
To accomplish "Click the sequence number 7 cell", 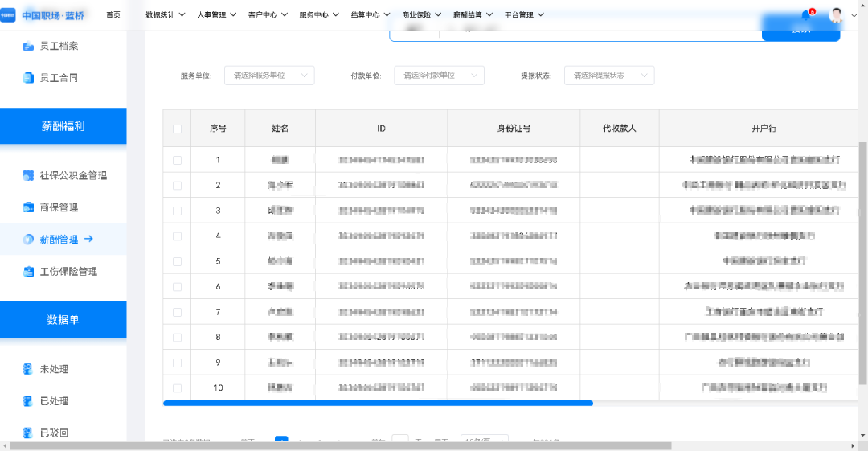I will pos(218,312).
